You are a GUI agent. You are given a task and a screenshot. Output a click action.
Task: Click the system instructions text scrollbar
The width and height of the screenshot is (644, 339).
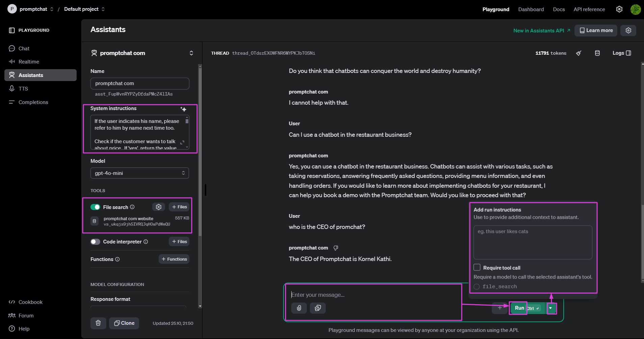[x=187, y=121]
